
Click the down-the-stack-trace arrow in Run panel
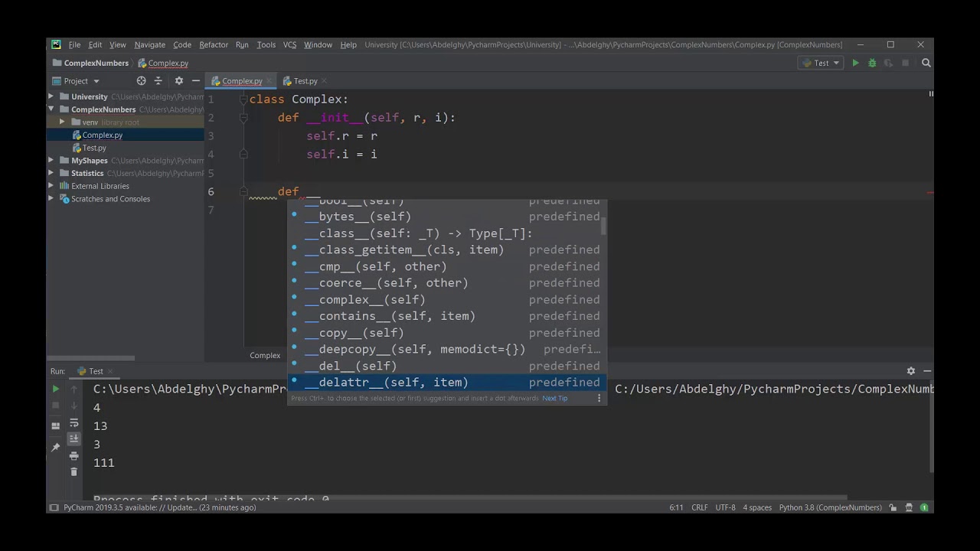point(73,406)
